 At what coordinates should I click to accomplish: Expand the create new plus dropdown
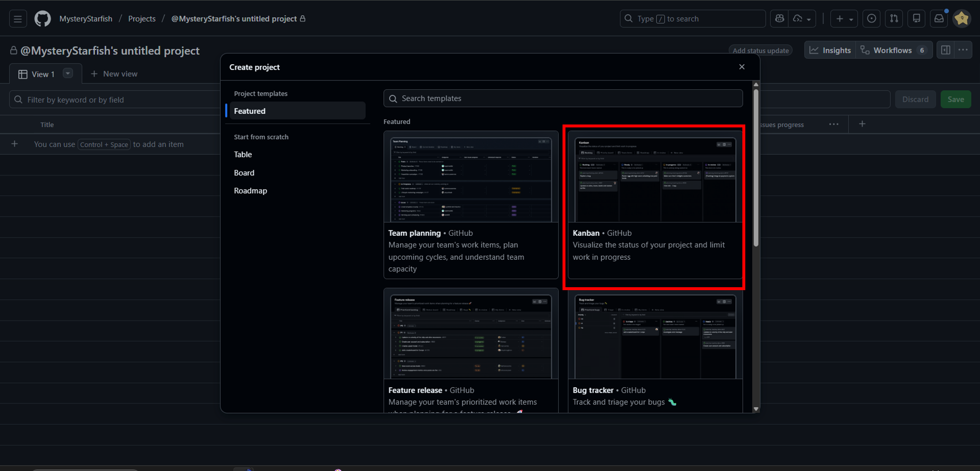(x=844, y=19)
